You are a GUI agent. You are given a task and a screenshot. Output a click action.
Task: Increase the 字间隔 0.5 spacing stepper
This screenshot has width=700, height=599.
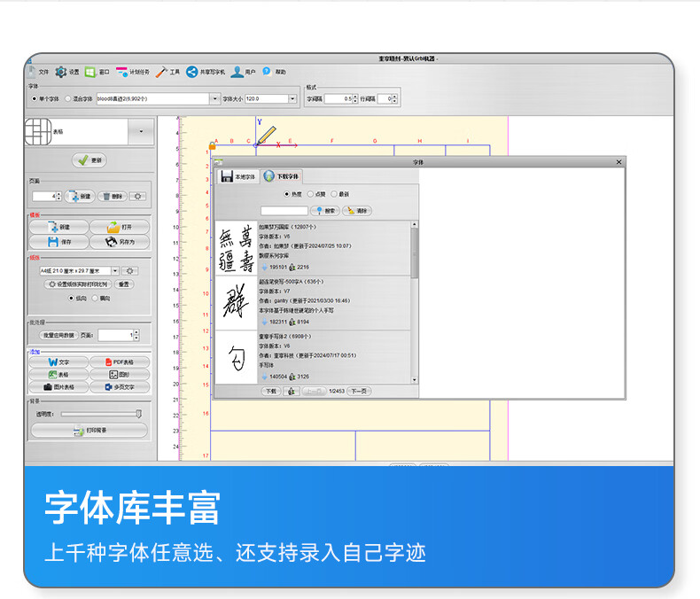click(x=355, y=97)
